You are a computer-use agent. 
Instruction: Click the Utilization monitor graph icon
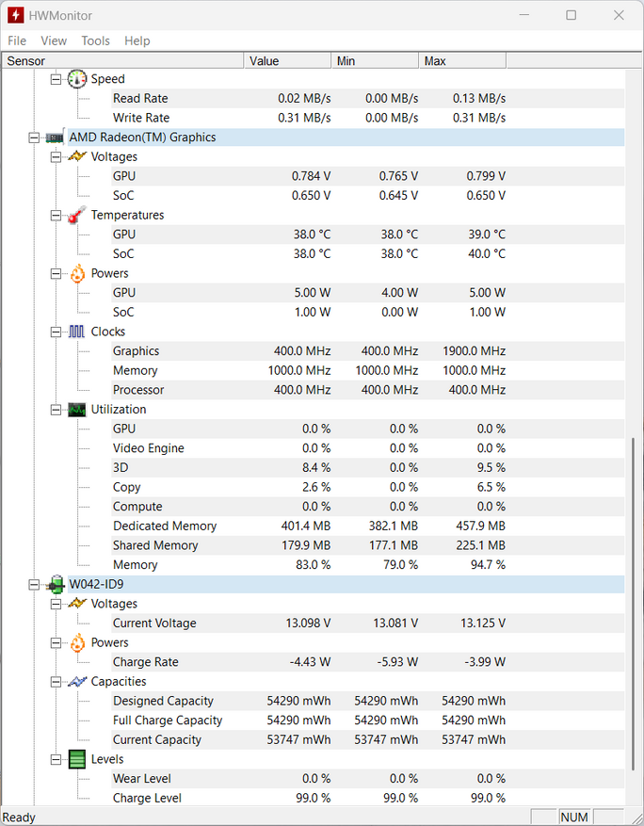pyautogui.click(x=77, y=410)
